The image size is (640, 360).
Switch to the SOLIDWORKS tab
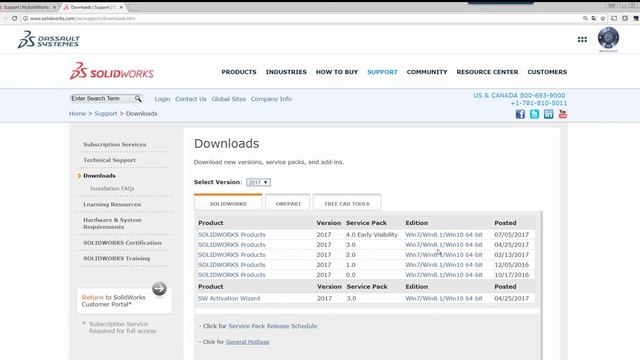[x=228, y=203]
